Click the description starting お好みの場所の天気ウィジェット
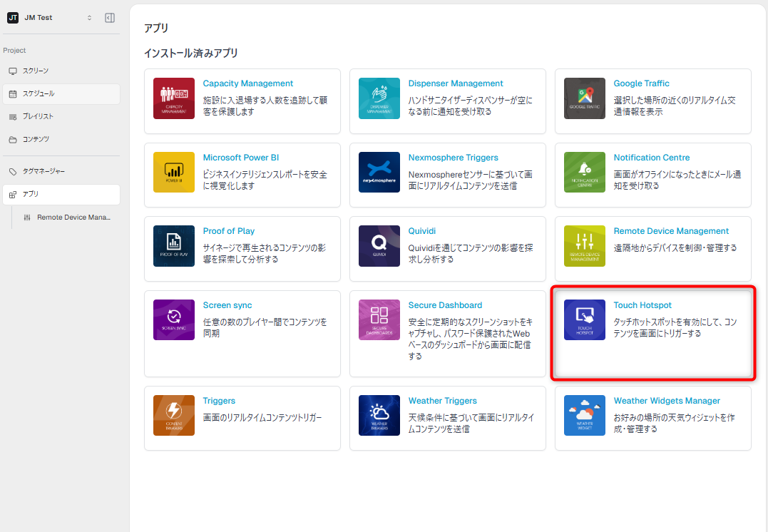This screenshot has width=768, height=532. click(674, 423)
